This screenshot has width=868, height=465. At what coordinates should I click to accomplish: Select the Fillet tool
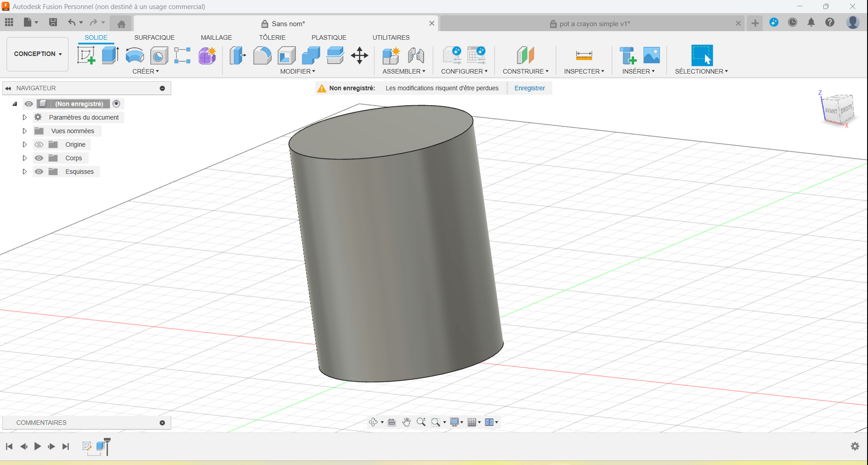[262, 56]
